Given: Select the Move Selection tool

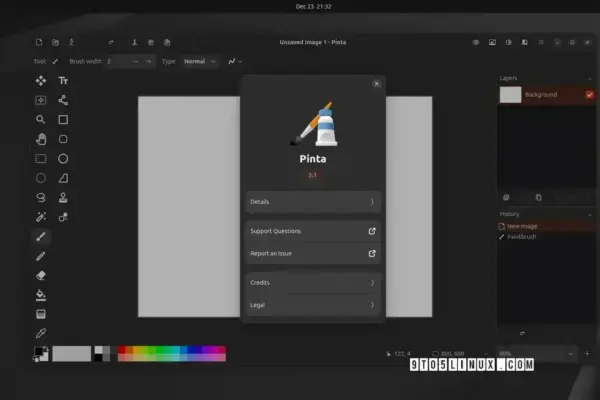Looking at the screenshot, I should click(x=41, y=100).
